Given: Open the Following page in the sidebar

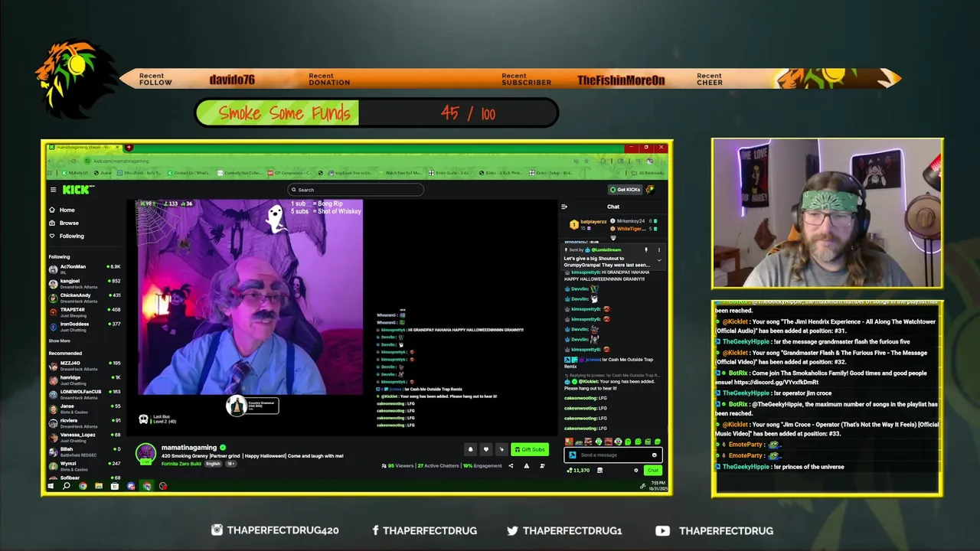Looking at the screenshot, I should [67, 236].
